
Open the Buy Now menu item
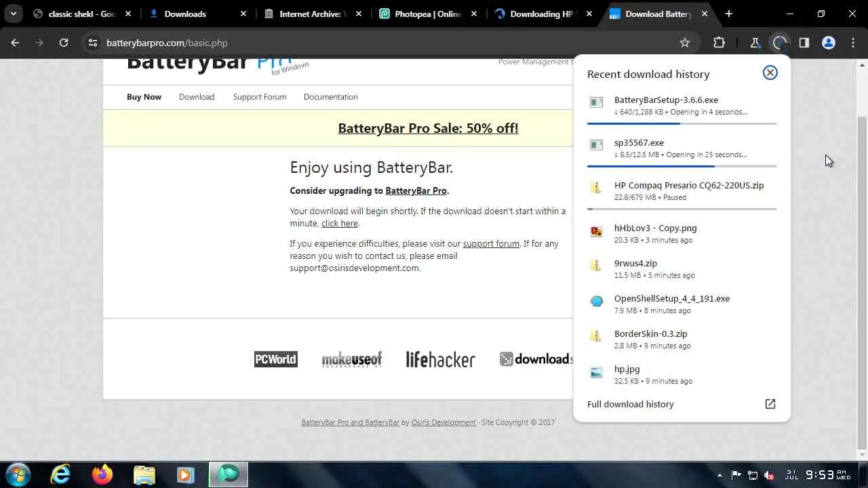point(144,97)
